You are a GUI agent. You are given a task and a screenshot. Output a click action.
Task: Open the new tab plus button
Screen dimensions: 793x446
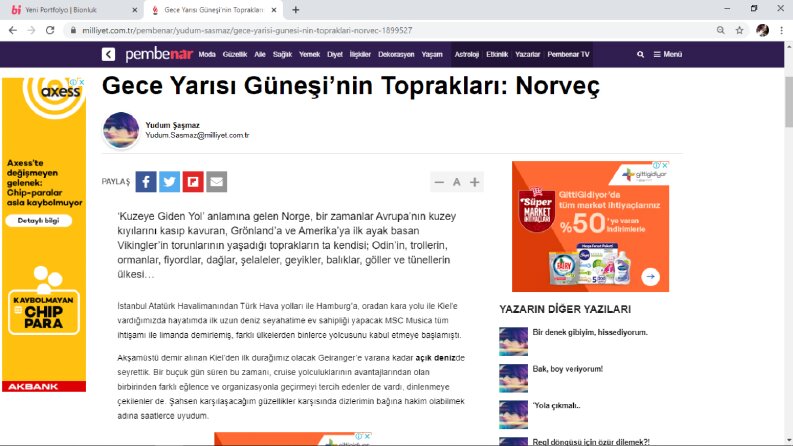[x=295, y=10]
